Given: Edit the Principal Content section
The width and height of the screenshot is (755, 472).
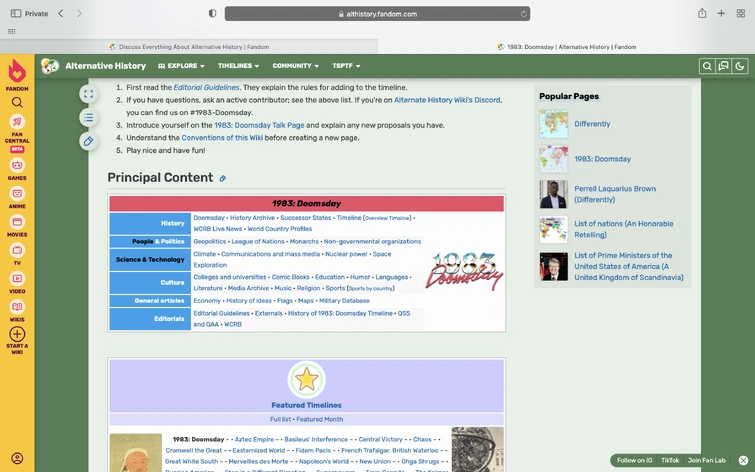Looking at the screenshot, I should [222, 178].
